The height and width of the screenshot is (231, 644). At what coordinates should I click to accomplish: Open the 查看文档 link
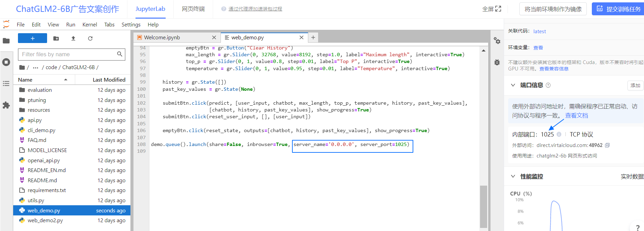[x=577, y=115]
